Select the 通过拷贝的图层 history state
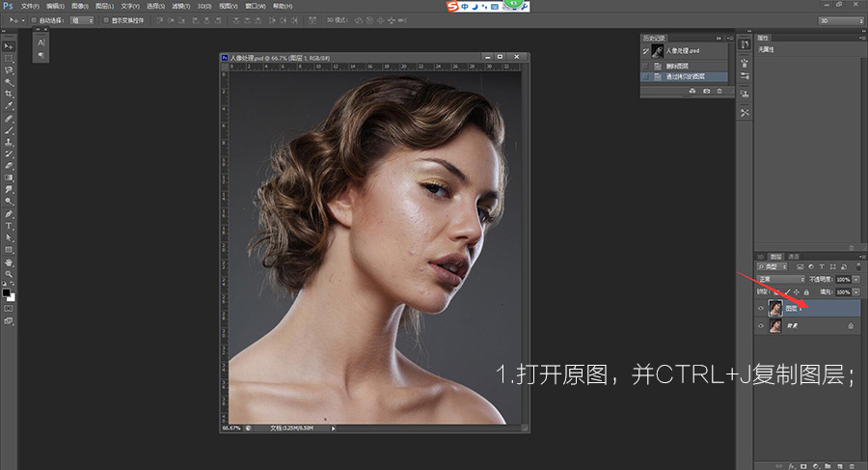This screenshot has width=868, height=470. [x=684, y=76]
